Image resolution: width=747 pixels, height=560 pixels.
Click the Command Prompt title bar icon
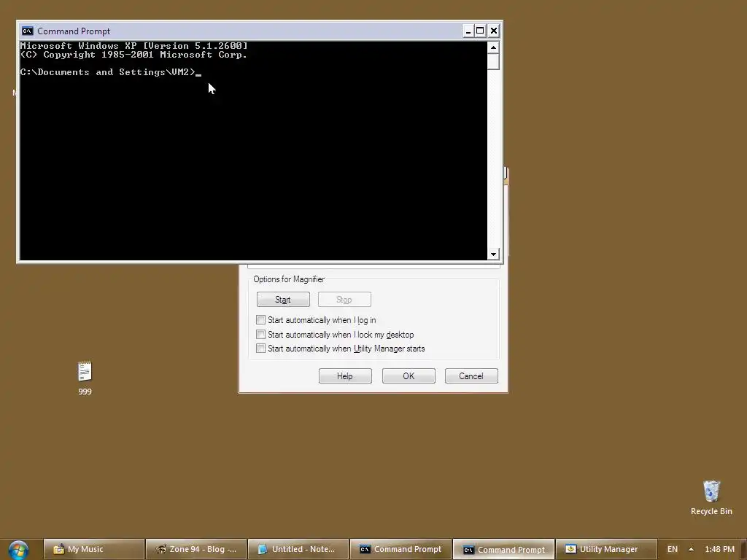[x=27, y=31]
